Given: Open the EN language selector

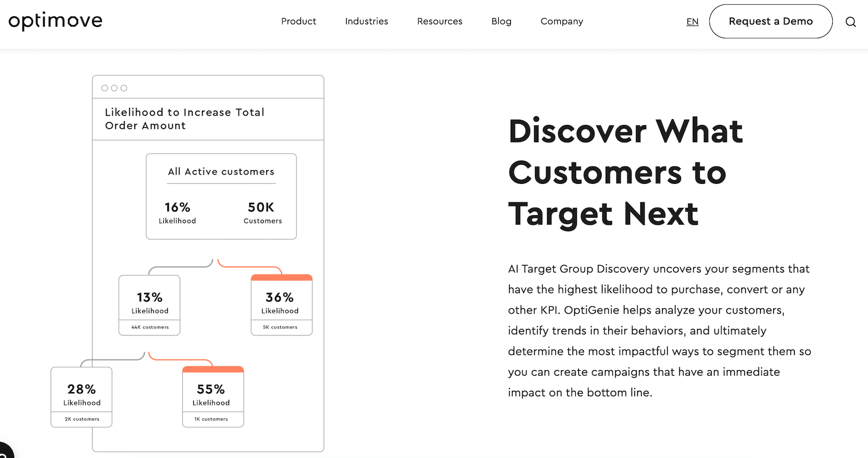Looking at the screenshot, I should pyautogui.click(x=692, y=21).
